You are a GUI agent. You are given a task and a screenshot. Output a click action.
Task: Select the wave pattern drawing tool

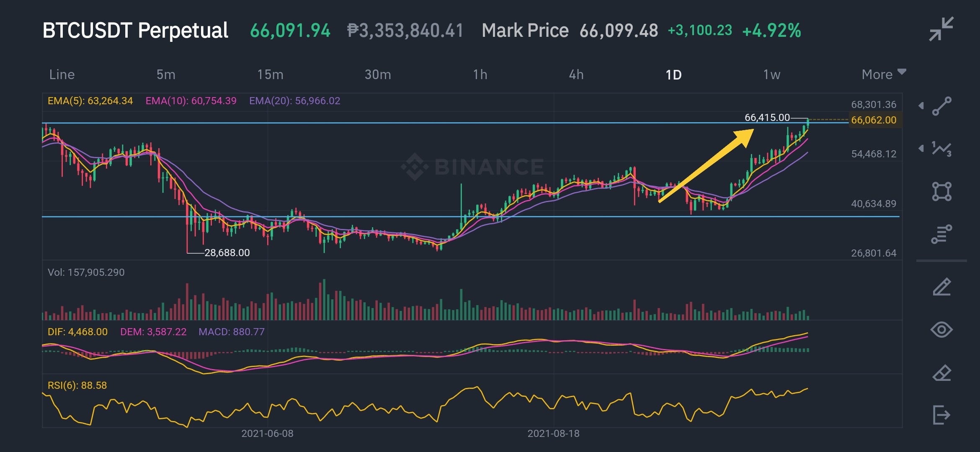tap(941, 149)
